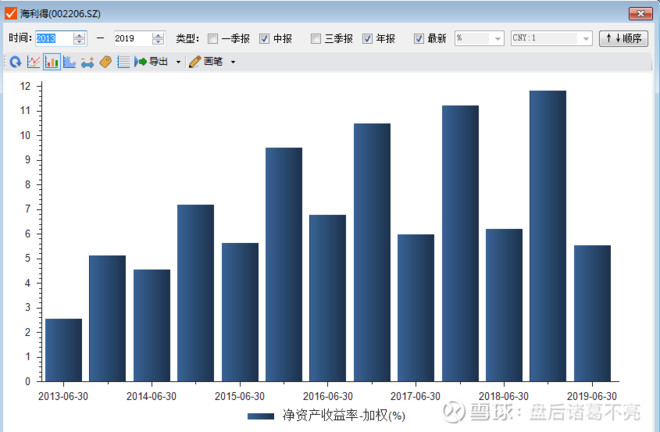Click the 2019-06-30 bar
Viewport: 660px width, 432px height.
(x=592, y=313)
